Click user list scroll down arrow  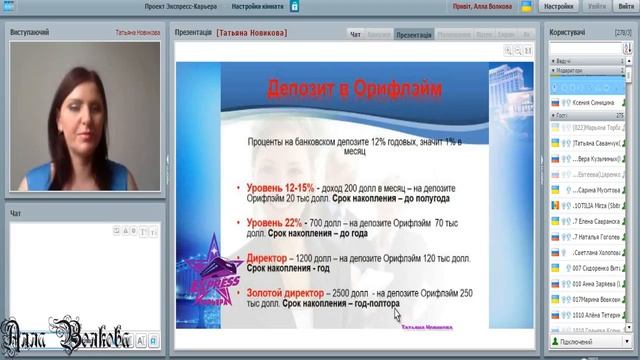click(629, 327)
